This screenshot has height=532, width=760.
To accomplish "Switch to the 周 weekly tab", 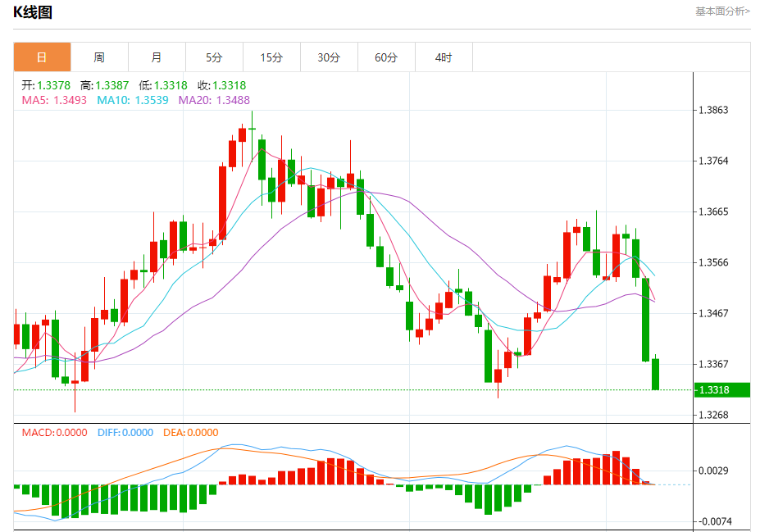I will point(99,57).
